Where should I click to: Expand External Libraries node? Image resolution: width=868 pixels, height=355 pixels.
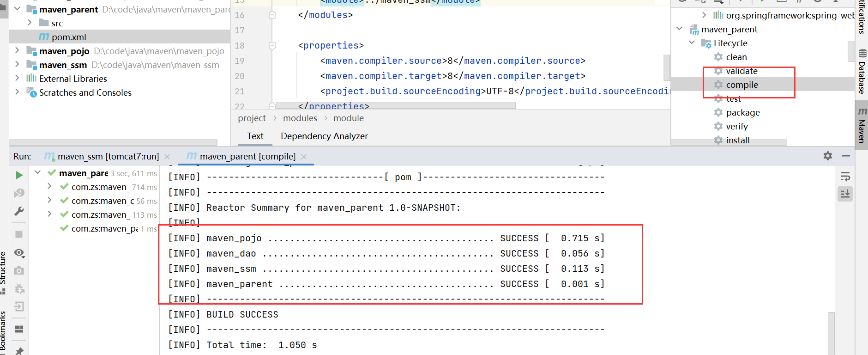[17, 78]
